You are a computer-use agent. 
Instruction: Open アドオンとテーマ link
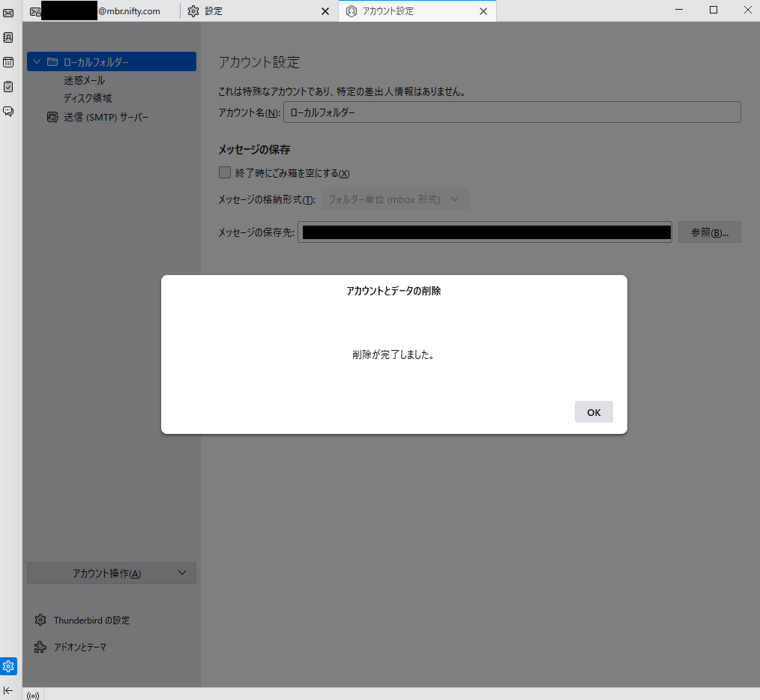coord(80,647)
